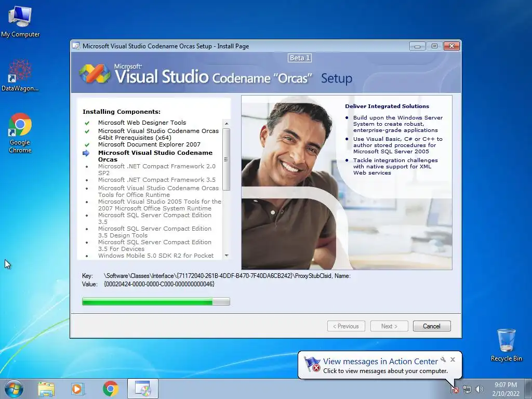Screen dimensions: 532x399
Task: Click the green installation progress bar
Action: (x=156, y=301)
